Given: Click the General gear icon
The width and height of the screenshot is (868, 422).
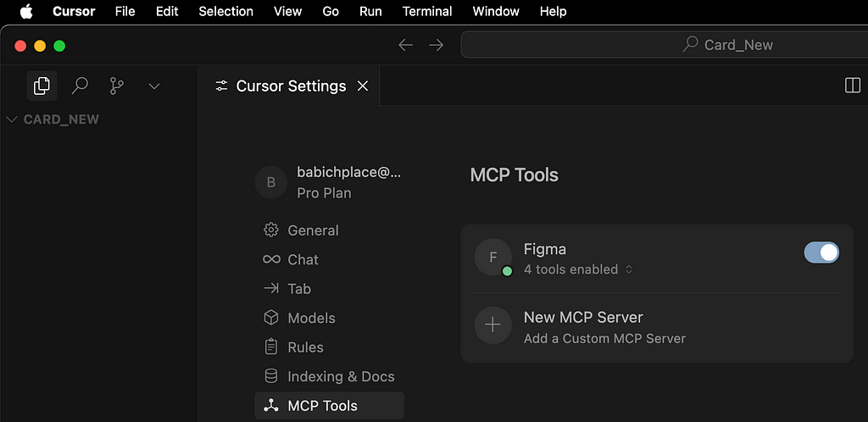Looking at the screenshot, I should click(270, 230).
